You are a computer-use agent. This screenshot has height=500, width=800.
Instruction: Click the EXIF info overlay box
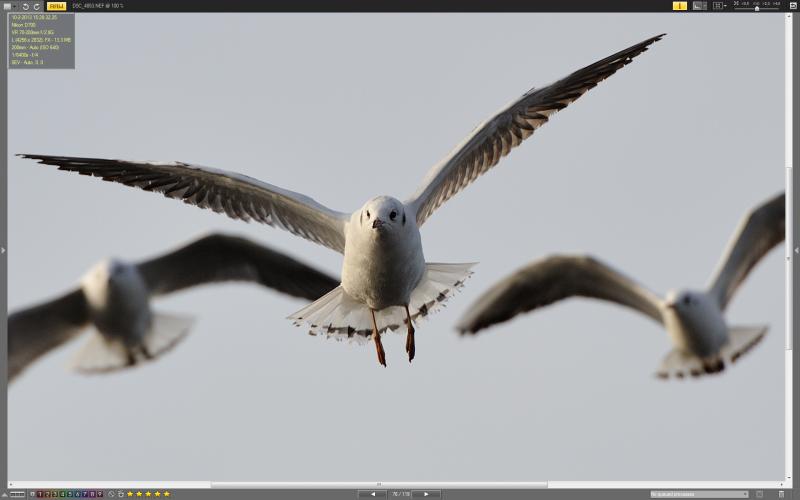[x=41, y=40]
